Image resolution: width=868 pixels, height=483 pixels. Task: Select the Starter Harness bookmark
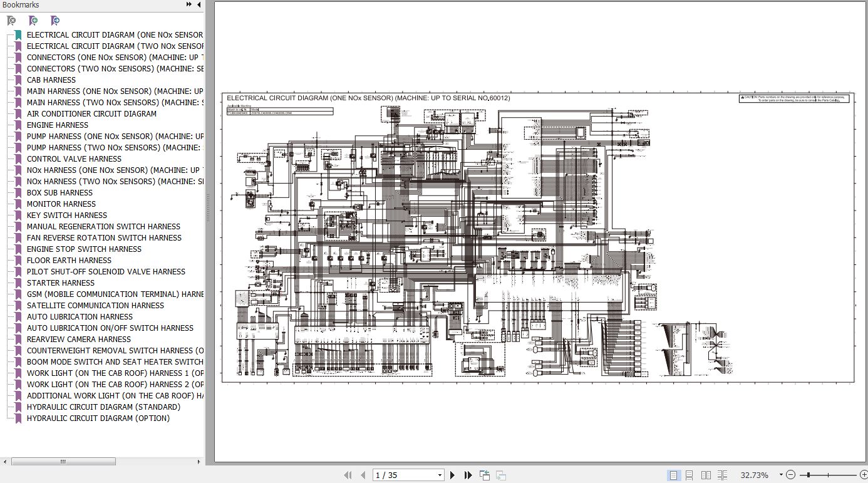tap(61, 283)
